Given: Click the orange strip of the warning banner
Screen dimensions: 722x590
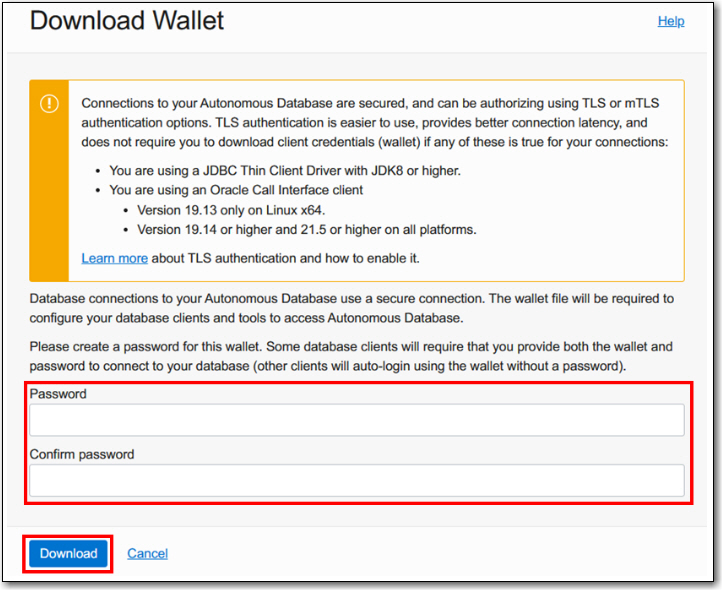Looking at the screenshot, I should tap(49, 200).
